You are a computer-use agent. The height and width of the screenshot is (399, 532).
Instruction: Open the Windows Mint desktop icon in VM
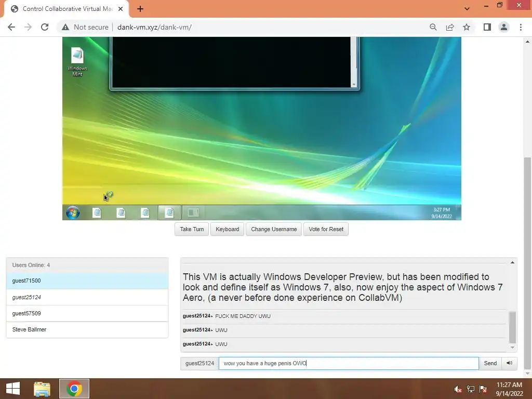77,62
